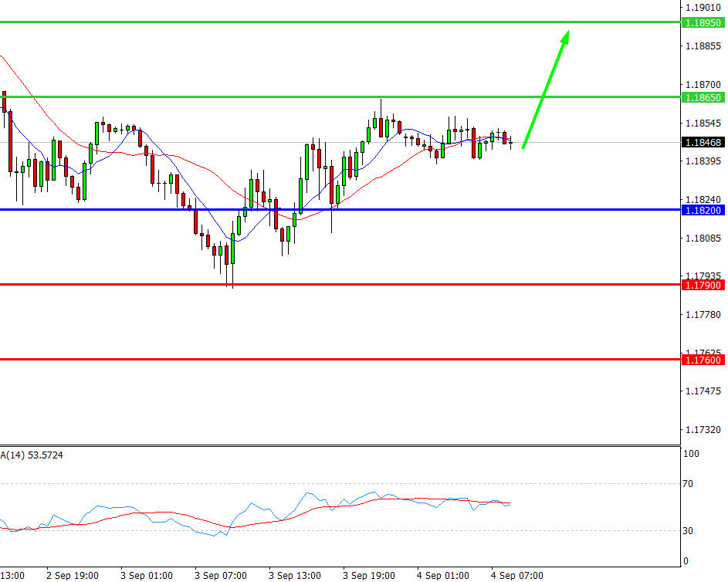This screenshot has height=582, width=728.
Task: Select the red horizontal line at 1.17600
Action: tap(340, 359)
